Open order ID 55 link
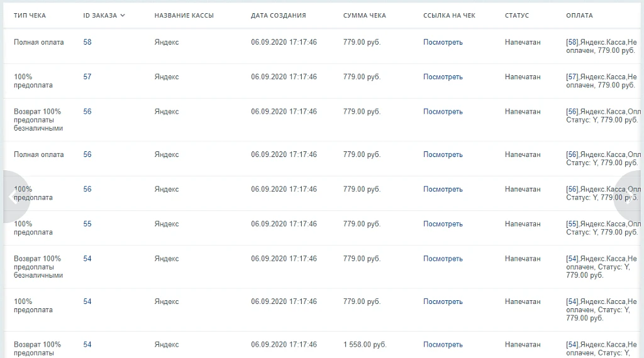644x358 pixels. pyautogui.click(x=87, y=224)
